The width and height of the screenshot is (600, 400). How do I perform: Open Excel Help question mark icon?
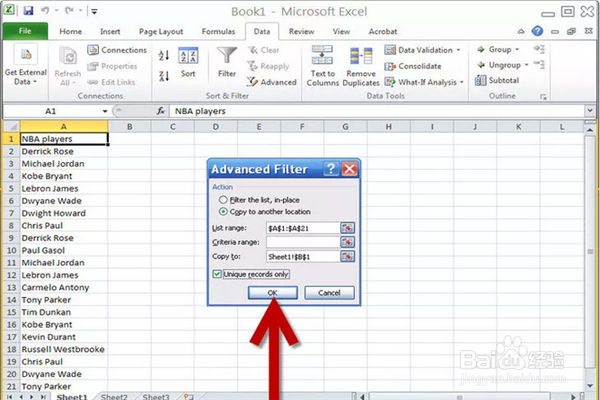[537, 31]
